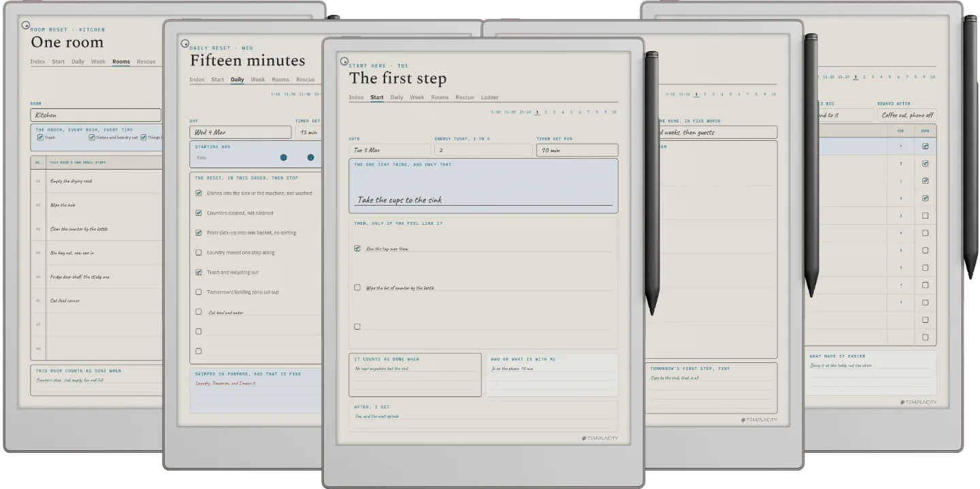Tap the Room field showing Kitchen
Viewport: 980px width, 489px height.
[96, 115]
